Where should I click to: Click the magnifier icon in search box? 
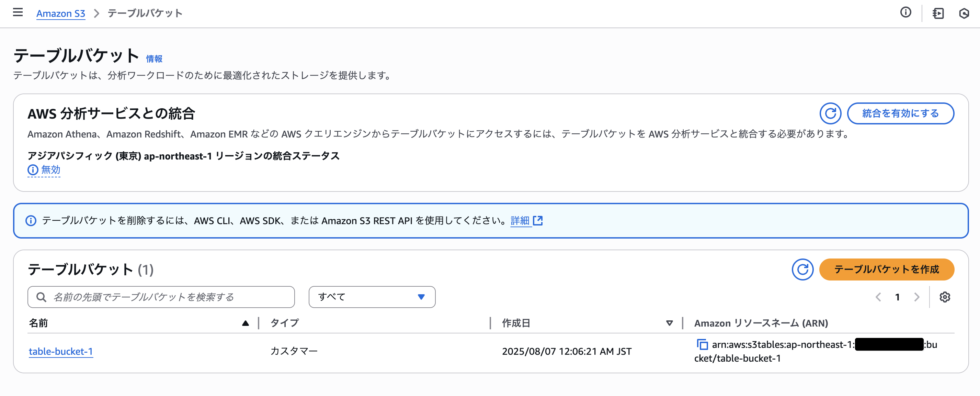pyautogui.click(x=41, y=297)
